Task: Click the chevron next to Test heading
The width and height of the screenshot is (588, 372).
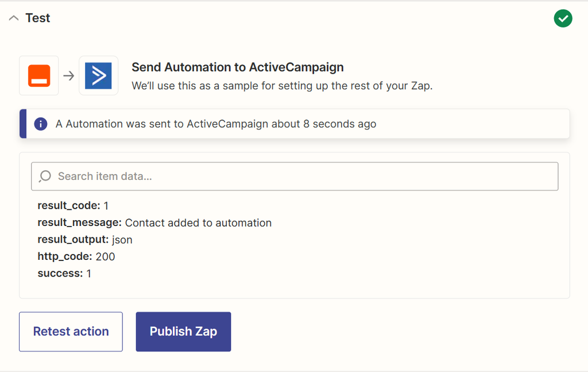Action: [x=14, y=18]
